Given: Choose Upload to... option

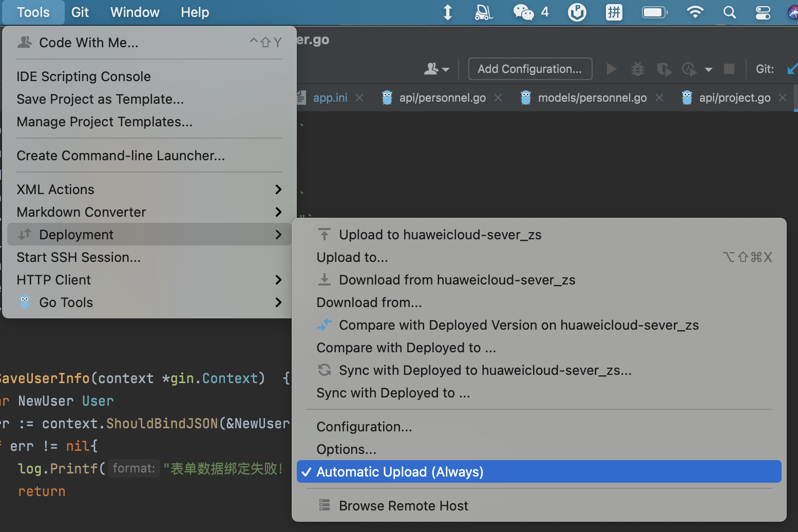Looking at the screenshot, I should [539, 257].
